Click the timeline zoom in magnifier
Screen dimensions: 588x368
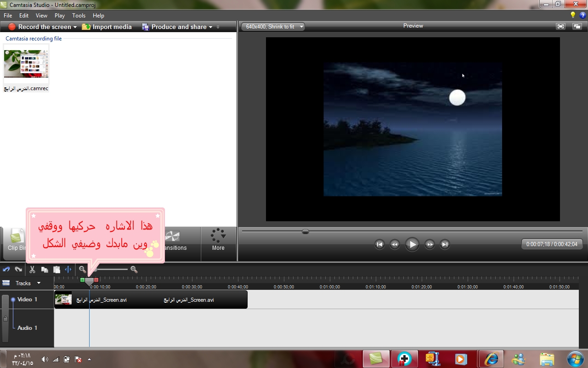pyautogui.click(x=134, y=270)
